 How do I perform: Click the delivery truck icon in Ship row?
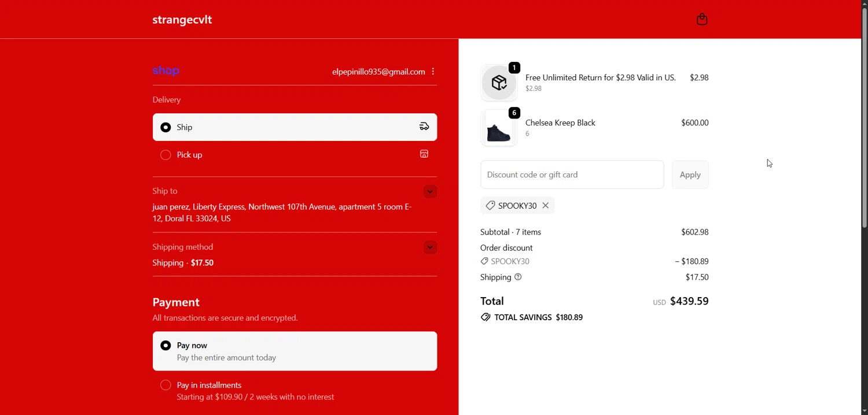tap(424, 127)
